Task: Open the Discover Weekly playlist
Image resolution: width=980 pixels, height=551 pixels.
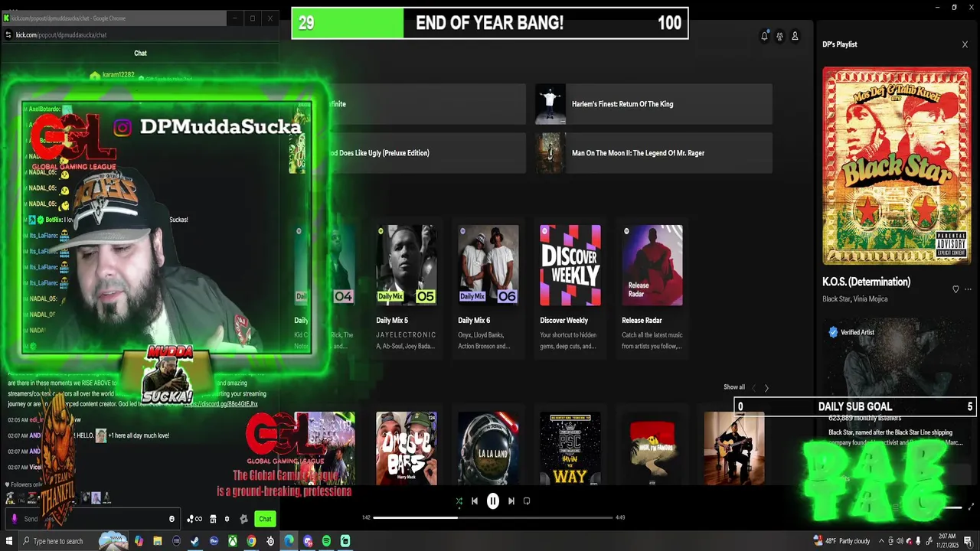Action: tap(570, 287)
